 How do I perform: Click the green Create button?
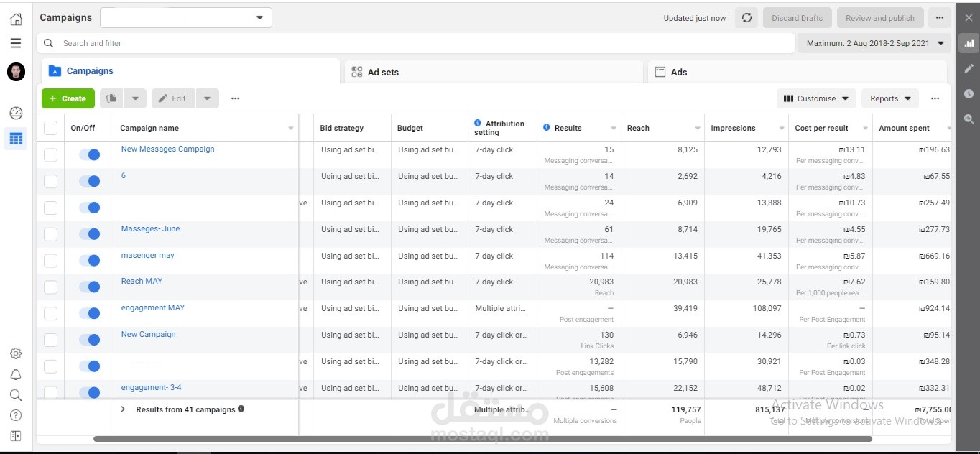(68, 98)
